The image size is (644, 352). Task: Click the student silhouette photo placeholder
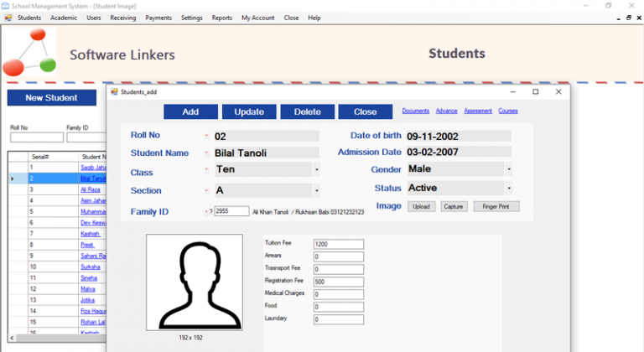(x=195, y=282)
